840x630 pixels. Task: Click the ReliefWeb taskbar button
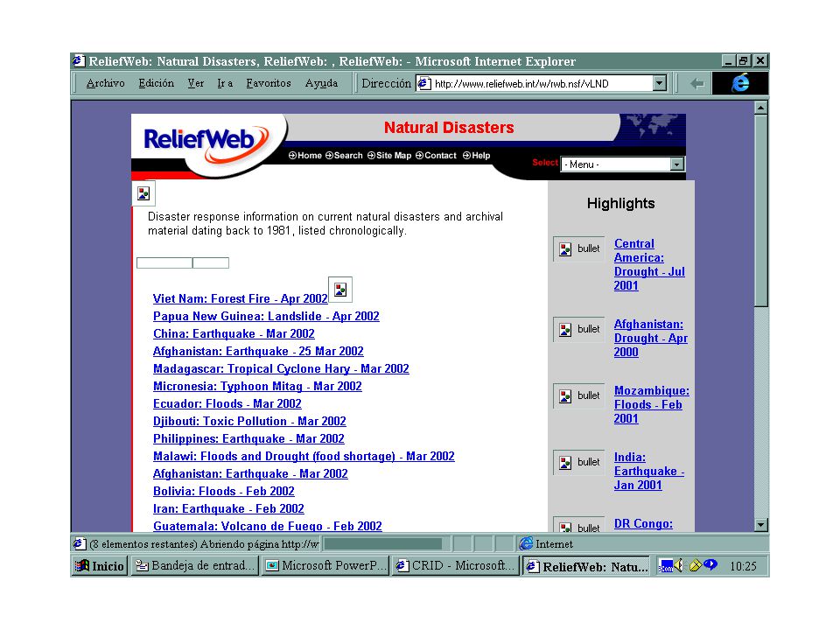pyautogui.click(x=586, y=566)
